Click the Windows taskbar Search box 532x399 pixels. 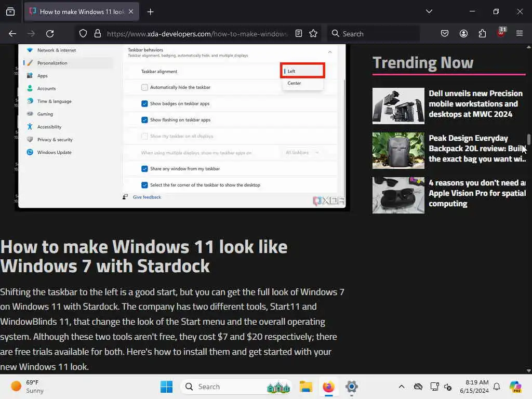coord(236,387)
